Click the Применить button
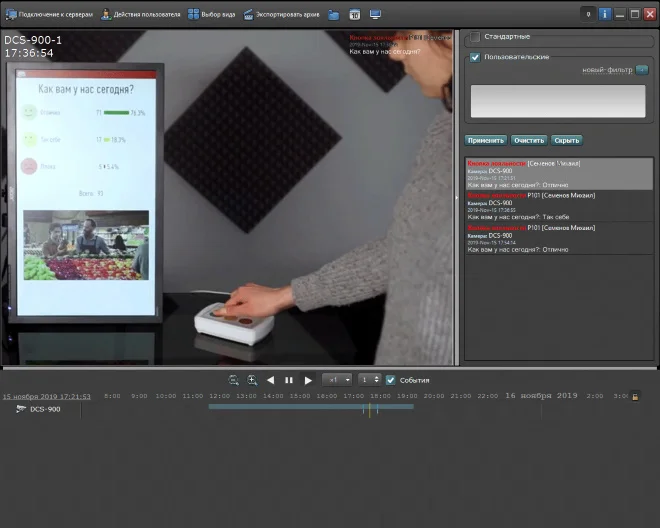The height and width of the screenshot is (528, 660). pos(486,141)
